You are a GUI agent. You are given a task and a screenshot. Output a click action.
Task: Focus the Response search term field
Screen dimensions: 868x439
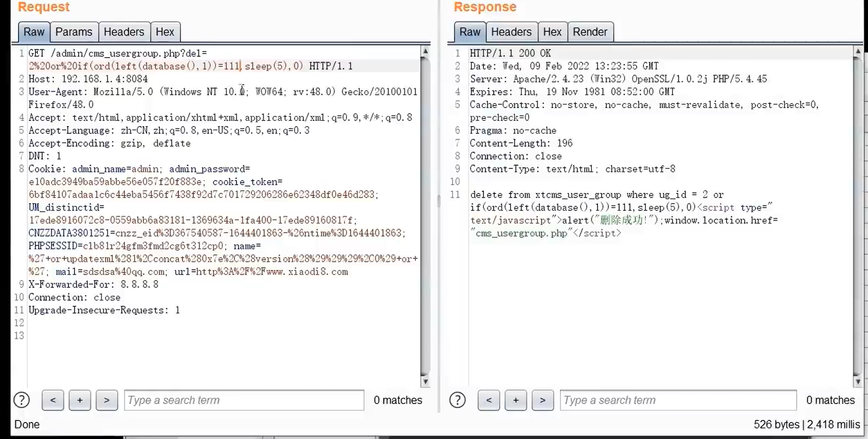[678, 400]
